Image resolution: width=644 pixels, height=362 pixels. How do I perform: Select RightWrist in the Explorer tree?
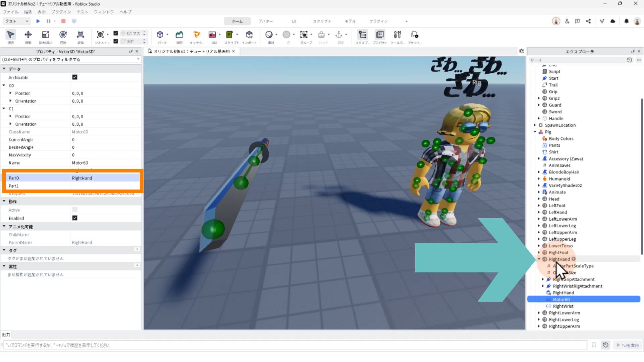point(563,306)
